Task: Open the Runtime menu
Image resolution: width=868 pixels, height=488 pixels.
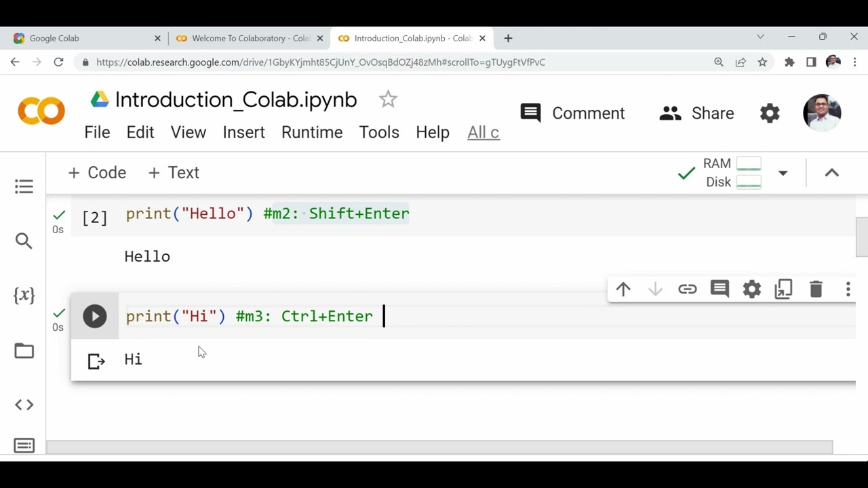Action: [312, 132]
